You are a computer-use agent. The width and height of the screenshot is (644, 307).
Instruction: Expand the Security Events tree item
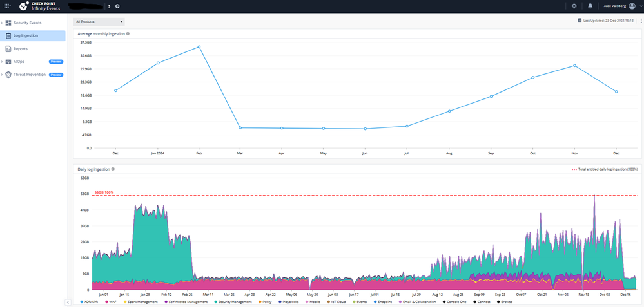(x=2, y=23)
